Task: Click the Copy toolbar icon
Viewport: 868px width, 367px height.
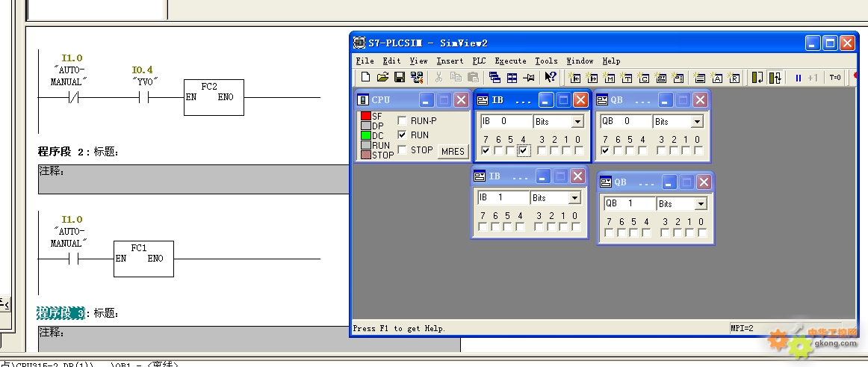Action: point(456,78)
